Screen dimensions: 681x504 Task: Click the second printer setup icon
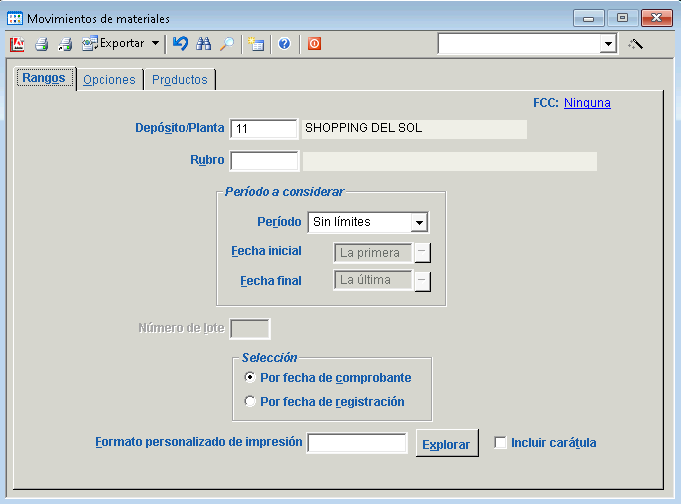coord(65,44)
